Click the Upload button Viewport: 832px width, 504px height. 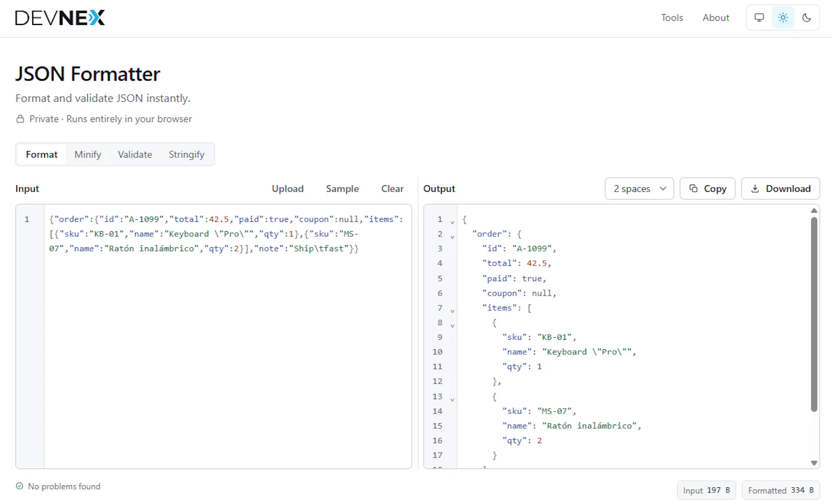point(288,189)
